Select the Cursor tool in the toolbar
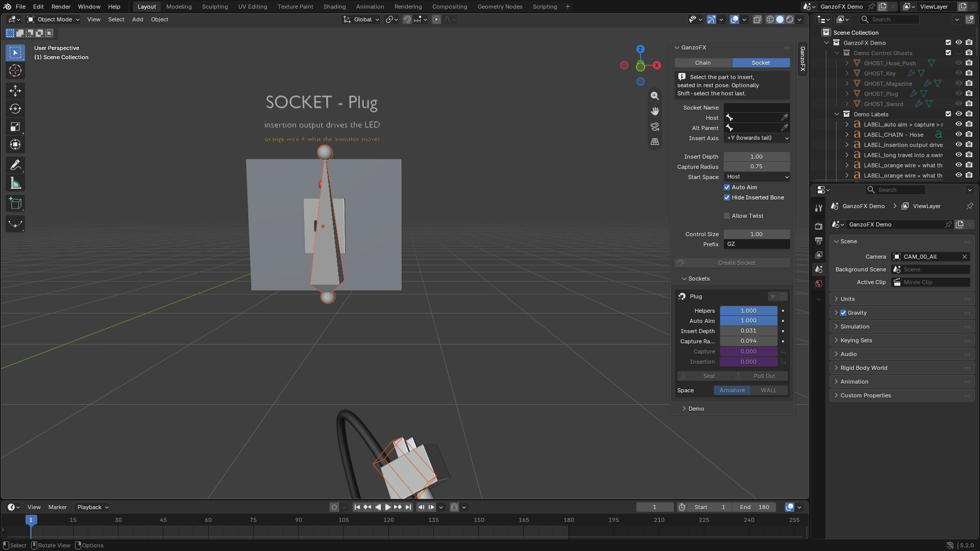This screenshot has height=551, width=980. pos(15,70)
